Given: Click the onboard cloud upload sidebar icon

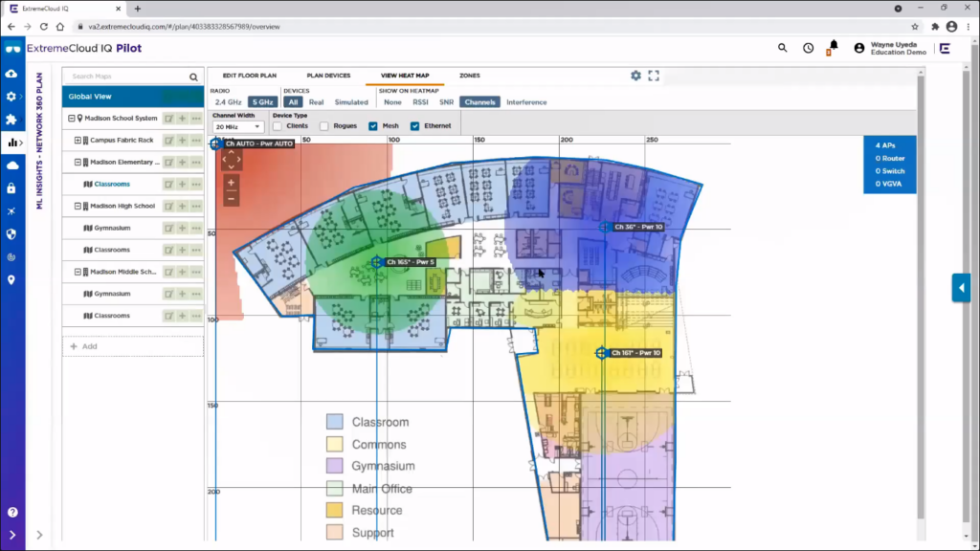Looking at the screenshot, I should pos(11,74).
